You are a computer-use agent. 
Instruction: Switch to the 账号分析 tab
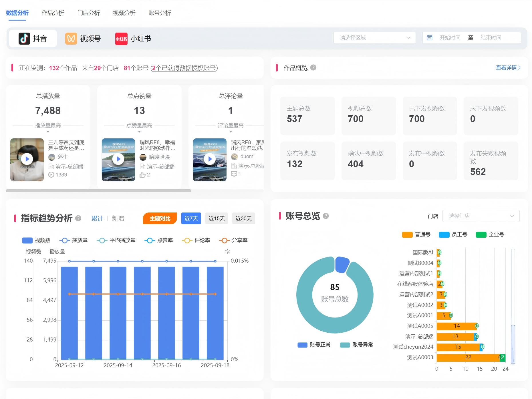coord(159,13)
